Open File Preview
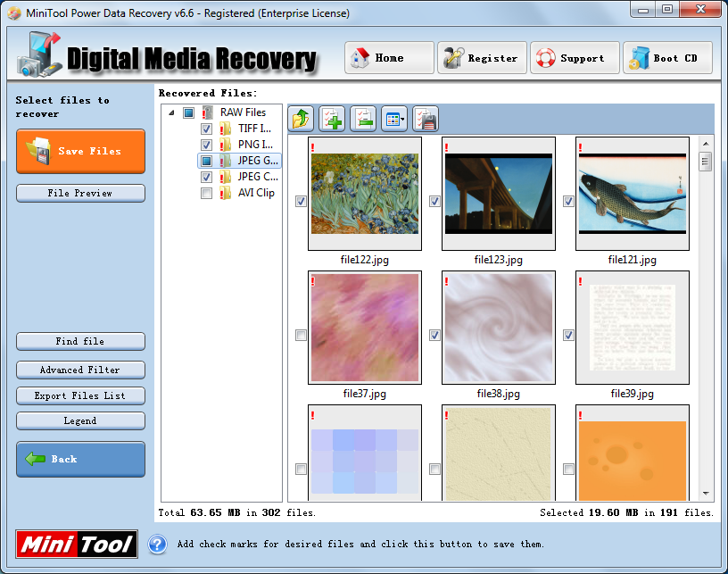728x574 pixels. click(x=81, y=193)
